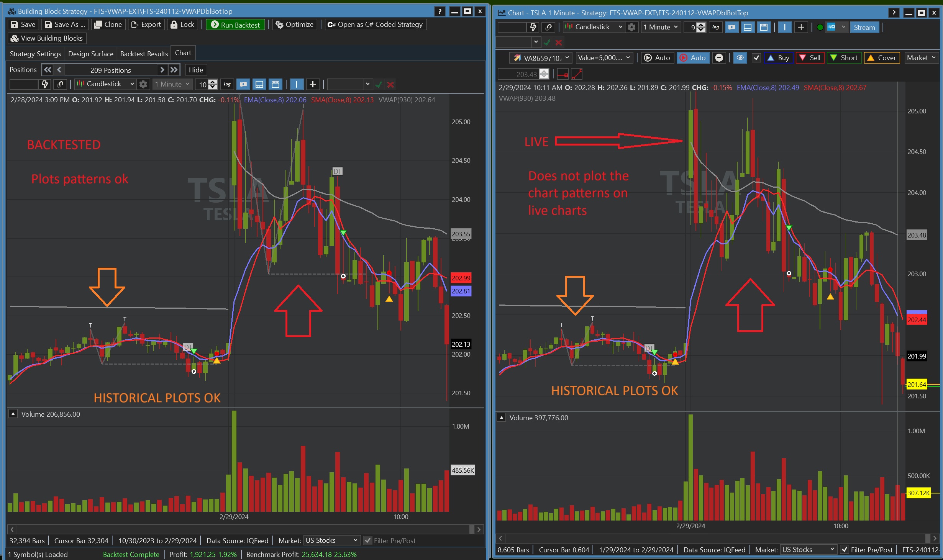Open the VA86597107 account dropdown
943x560 pixels.
541,58
